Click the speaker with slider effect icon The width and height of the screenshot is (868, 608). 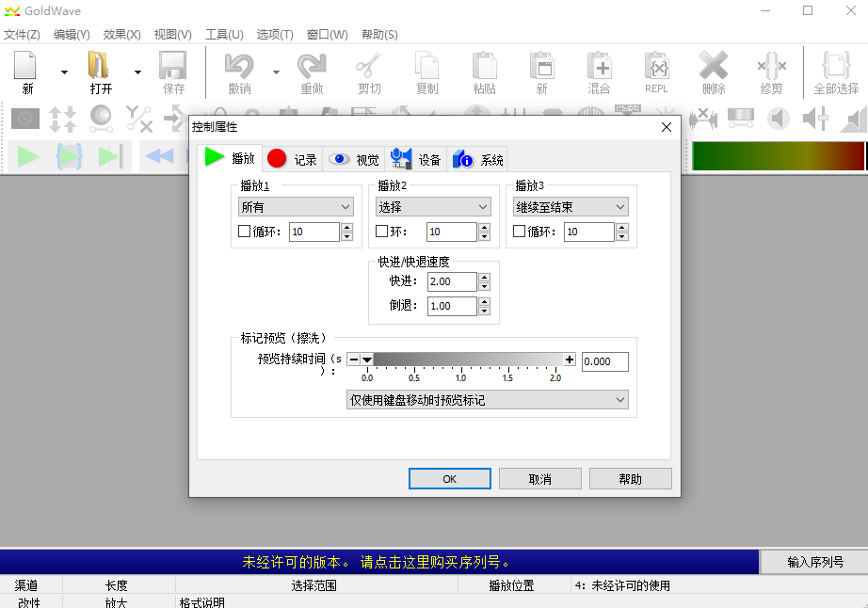(815, 119)
